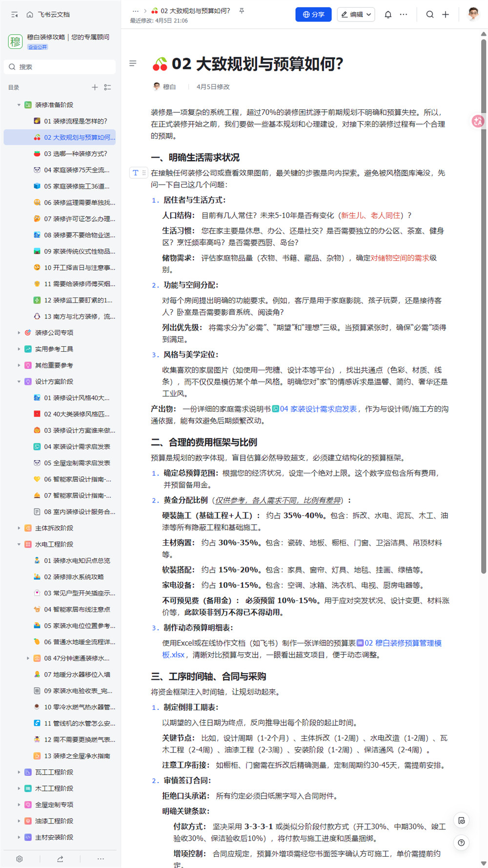Expand the 主体拆改阶段 folder
488x868 pixels.
19,528
